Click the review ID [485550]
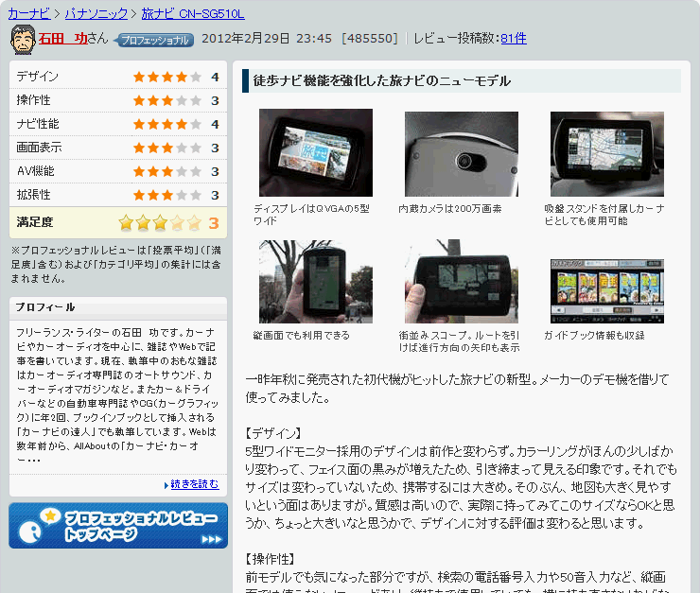 370,39
